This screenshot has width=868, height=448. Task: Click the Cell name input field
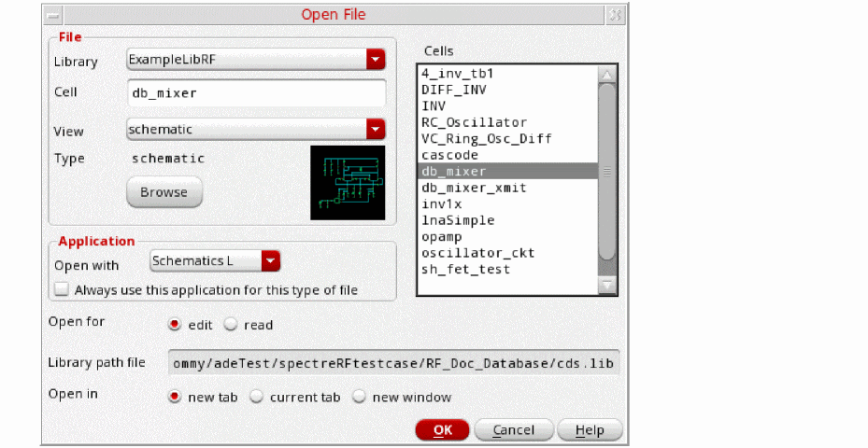coord(256,93)
